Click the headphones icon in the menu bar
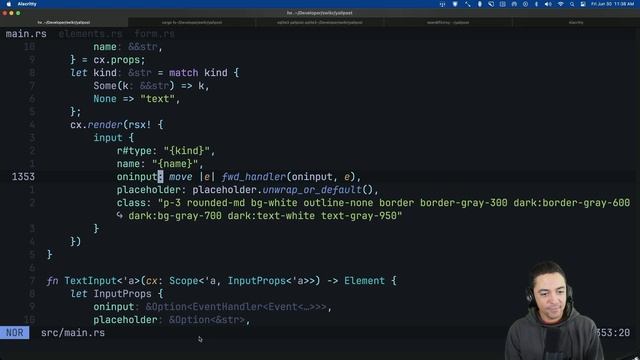The image size is (640, 360). tap(514, 4)
